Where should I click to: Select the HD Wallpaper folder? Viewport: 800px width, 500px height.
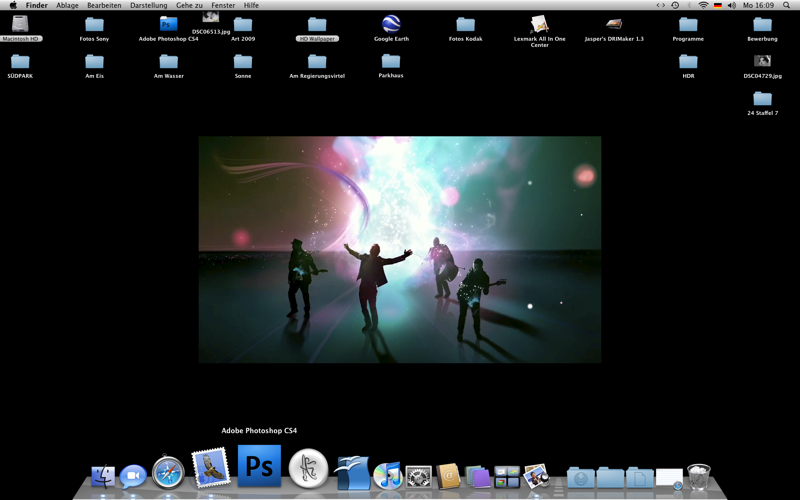317,25
